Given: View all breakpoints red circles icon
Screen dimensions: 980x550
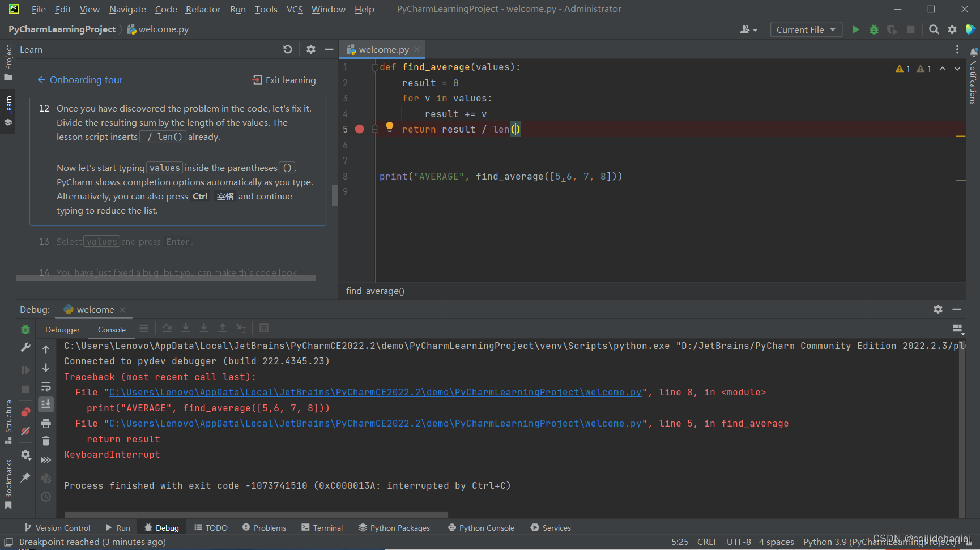Looking at the screenshot, I should click(25, 412).
